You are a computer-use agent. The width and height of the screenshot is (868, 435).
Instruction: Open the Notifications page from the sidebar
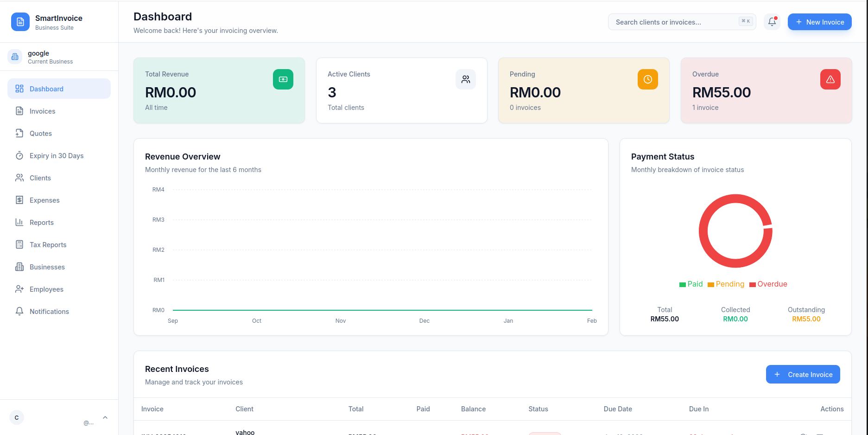coord(49,311)
